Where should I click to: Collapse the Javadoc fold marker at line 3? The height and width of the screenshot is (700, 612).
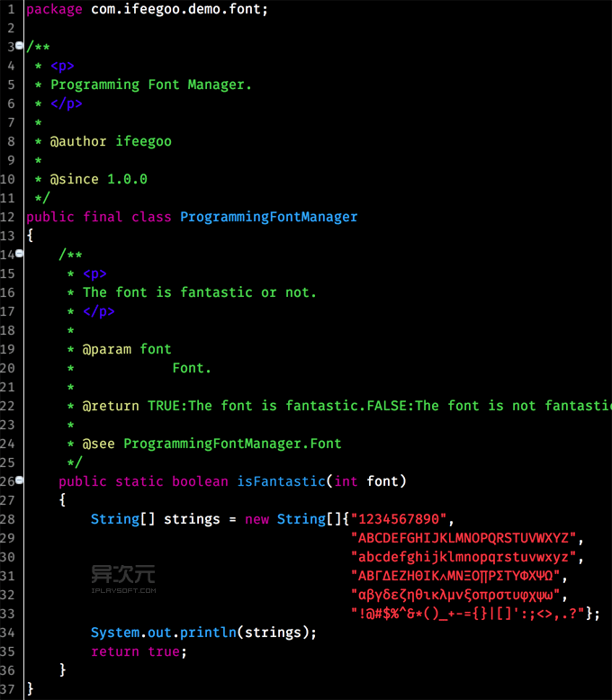point(20,46)
